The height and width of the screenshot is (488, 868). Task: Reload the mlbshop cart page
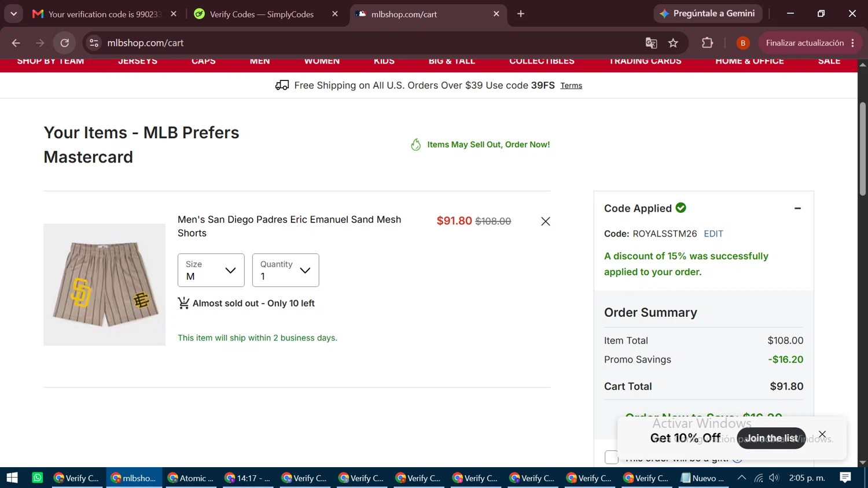pyautogui.click(x=65, y=43)
